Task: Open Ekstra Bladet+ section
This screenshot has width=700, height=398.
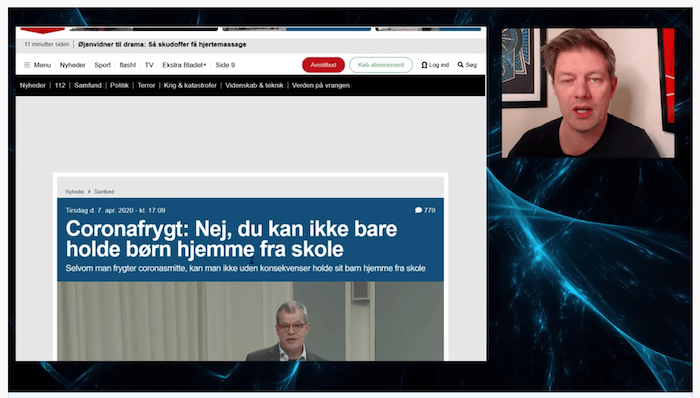Action: (184, 65)
